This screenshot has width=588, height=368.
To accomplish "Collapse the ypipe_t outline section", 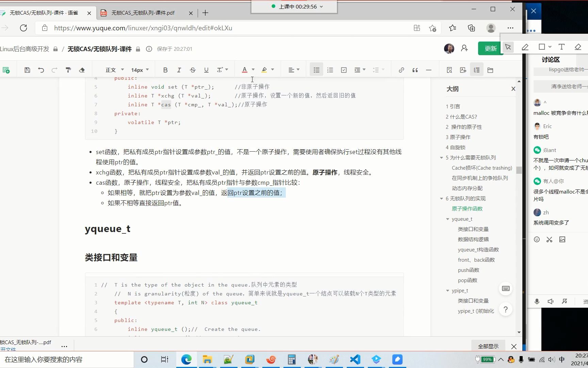I will [447, 290].
